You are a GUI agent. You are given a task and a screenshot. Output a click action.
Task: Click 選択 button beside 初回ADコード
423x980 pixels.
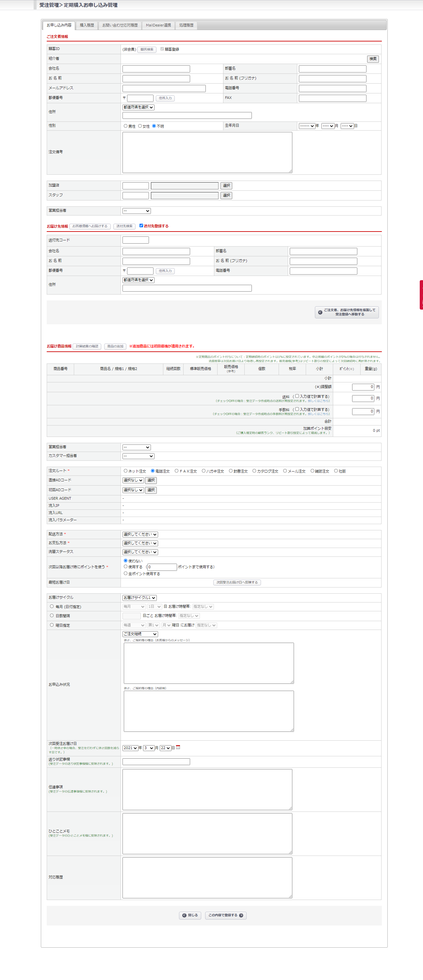pos(151,490)
